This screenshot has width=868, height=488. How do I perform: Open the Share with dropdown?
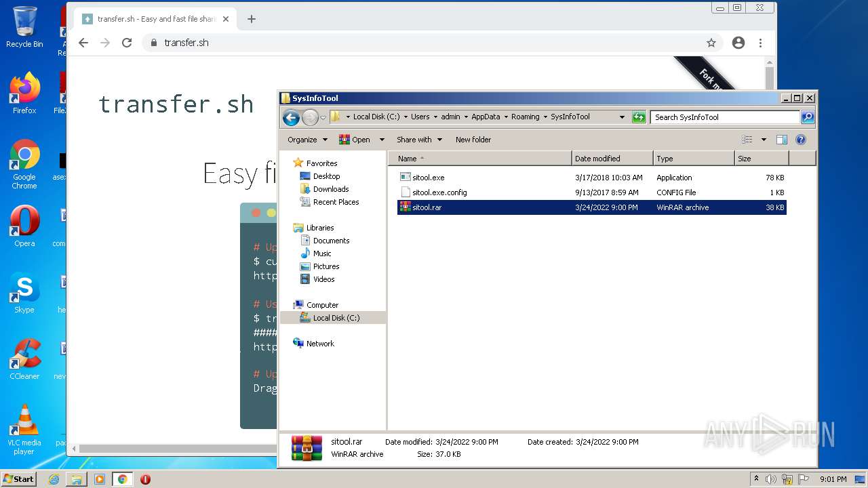click(x=419, y=140)
